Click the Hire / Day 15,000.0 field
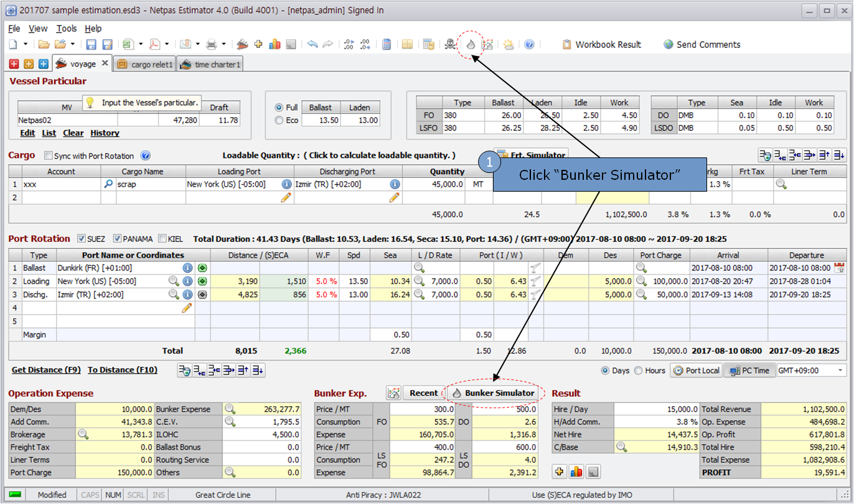Screen dimensions: 854x504 [x=657, y=409]
